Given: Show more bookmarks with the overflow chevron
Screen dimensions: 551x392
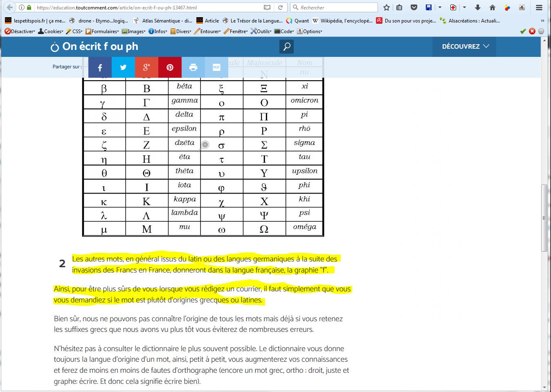Looking at the screenshot, I should click(x=542, y=20).
